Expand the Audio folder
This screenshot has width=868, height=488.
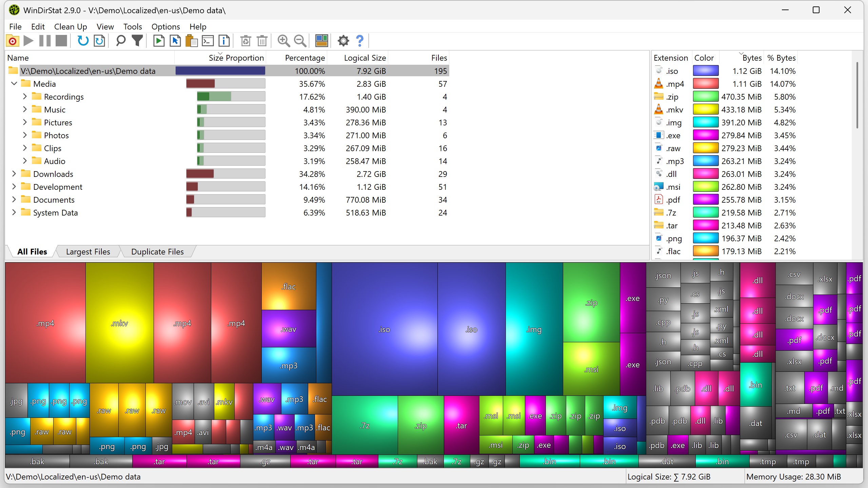coord(25,161)
